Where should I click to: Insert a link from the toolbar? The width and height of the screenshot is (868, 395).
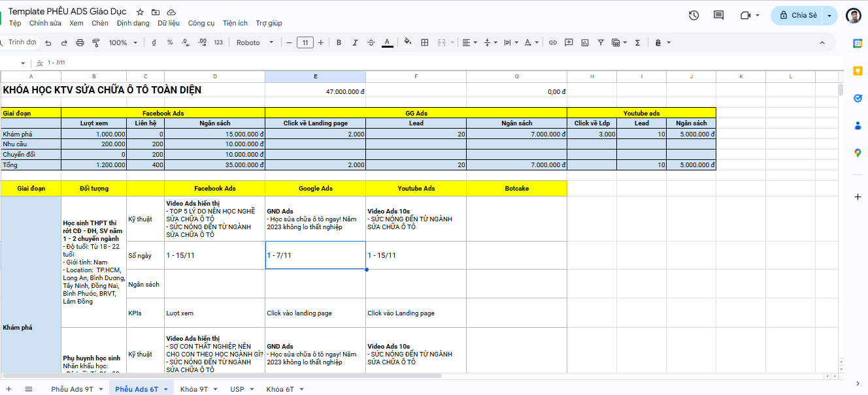point(552,42)
